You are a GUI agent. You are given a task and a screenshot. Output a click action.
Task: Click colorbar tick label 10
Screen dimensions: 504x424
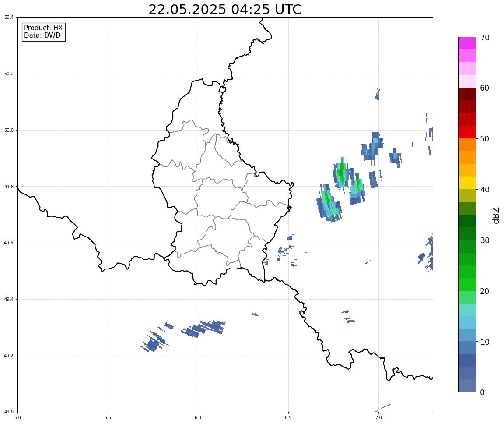point(485,342)
